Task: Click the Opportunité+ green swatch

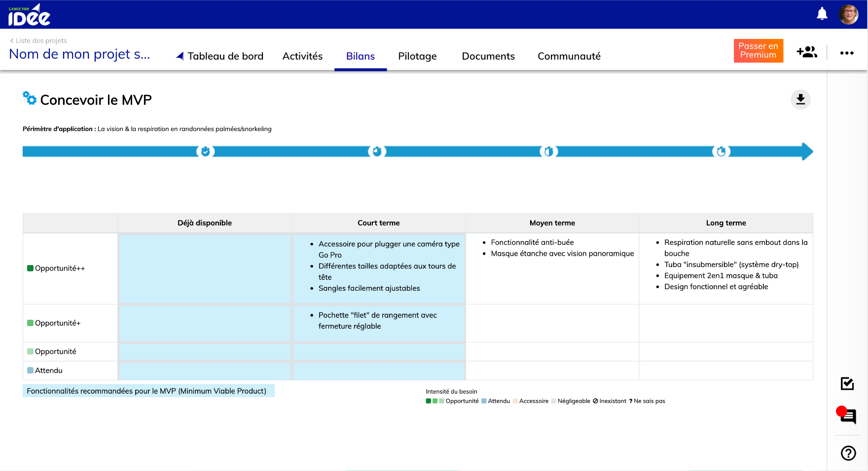Action: tap(30, 323)
